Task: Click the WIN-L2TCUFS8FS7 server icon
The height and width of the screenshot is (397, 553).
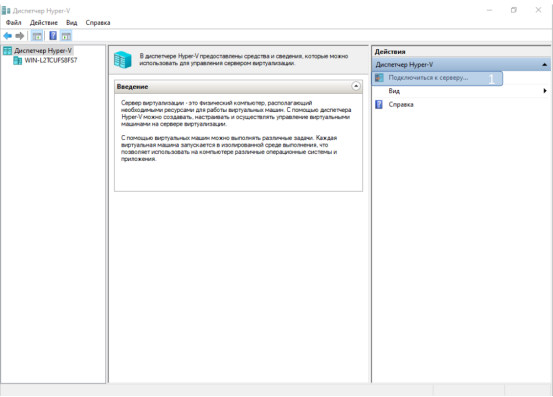Action: coord(18,61)
